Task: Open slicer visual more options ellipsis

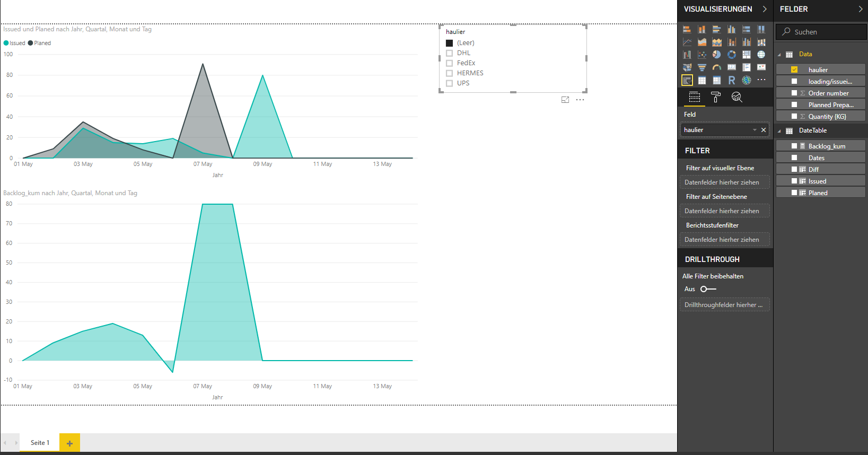Action: point(580,100)
